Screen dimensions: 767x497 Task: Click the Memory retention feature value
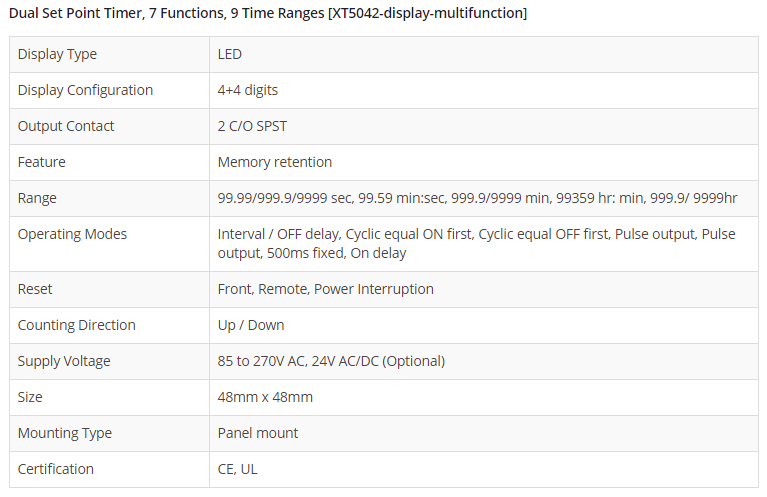pyautogui.click(x=275, y=162)
